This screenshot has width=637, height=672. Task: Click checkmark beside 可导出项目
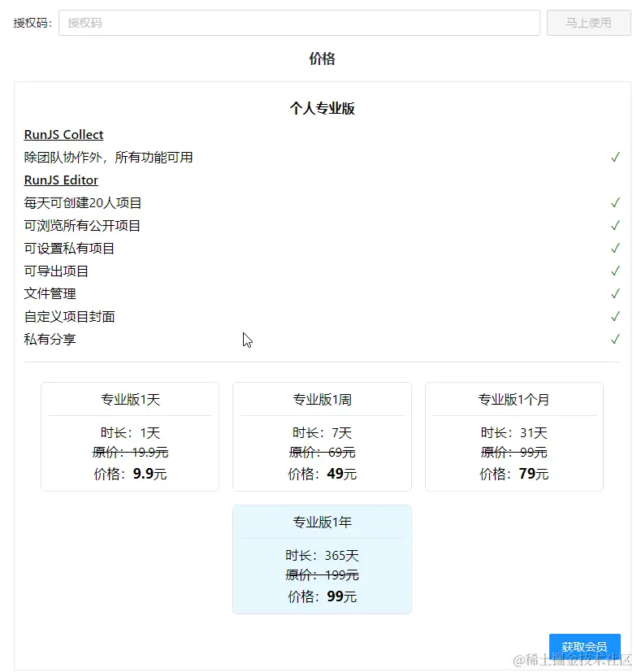[615, 271]
